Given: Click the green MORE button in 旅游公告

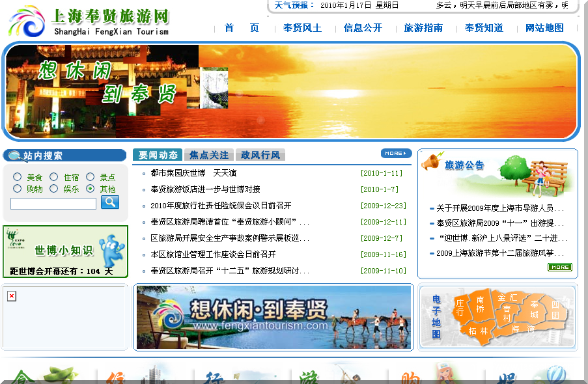Looking at the screenshot, I should pos(559,267).
